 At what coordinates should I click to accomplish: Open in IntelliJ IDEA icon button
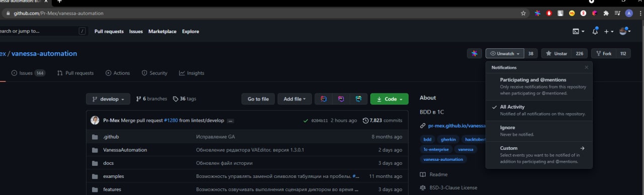click(324, 99)
